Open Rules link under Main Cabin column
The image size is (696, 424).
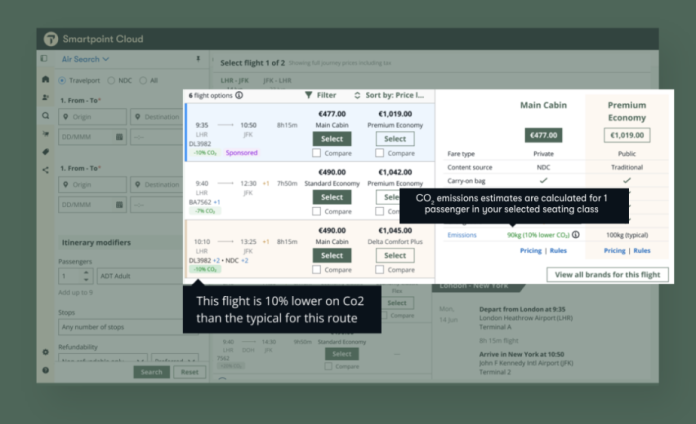click(x=558, y=250)
